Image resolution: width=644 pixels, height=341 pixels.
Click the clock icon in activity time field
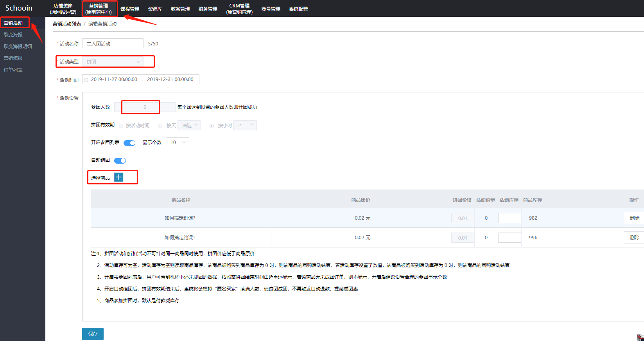click(x=86, y=80)
